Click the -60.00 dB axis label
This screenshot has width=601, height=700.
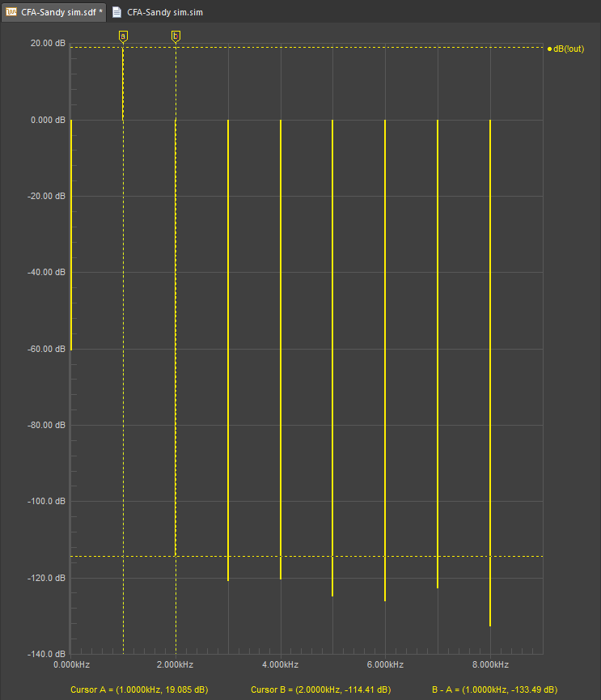tap(46, 349)
